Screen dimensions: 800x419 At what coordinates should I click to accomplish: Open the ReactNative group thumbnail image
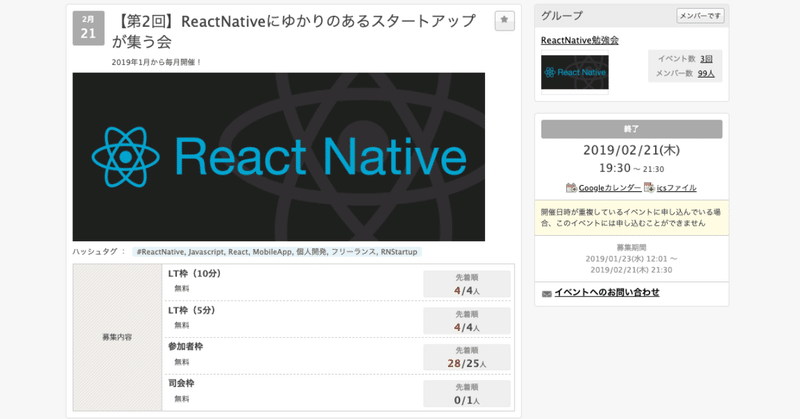click(574, 72)
